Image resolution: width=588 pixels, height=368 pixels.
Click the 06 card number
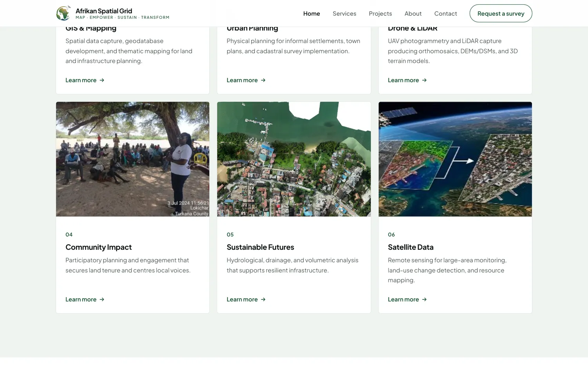point(391,235)
